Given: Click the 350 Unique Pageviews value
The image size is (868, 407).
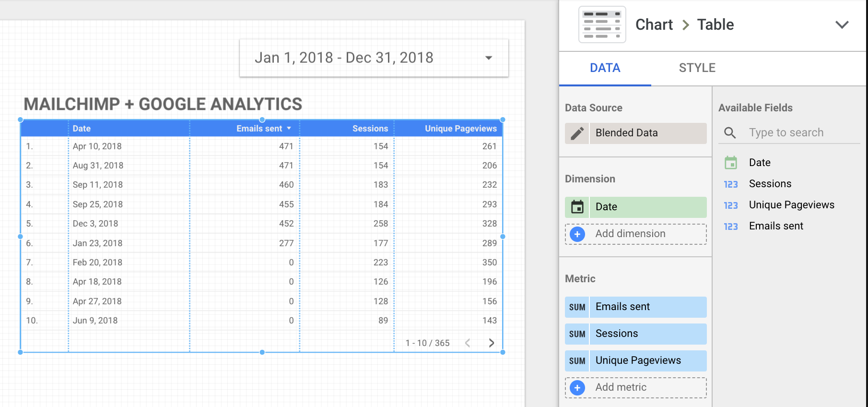Looking at the screenshot, I should (490, 263).
